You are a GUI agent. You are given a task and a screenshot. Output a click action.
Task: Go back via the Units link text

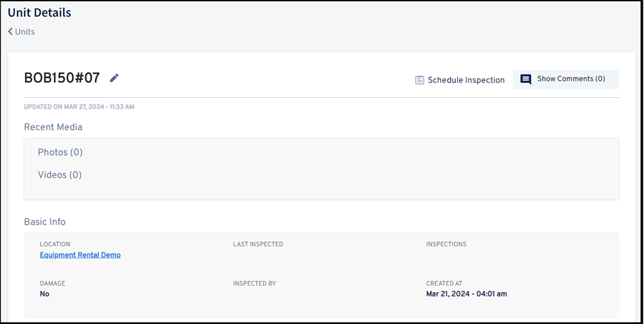[25, 32]
